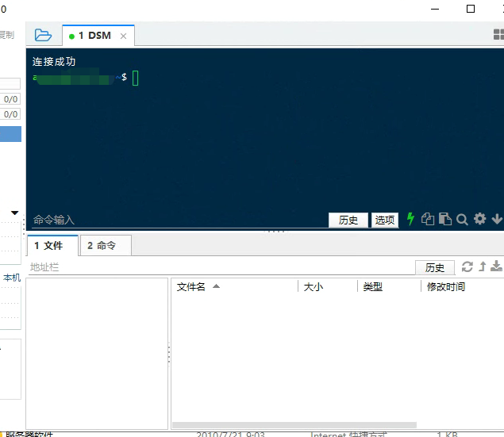This screenshot has width=504, height=437.
Task: Click the download icon in file toolbar
Action: tap(497, 266)
